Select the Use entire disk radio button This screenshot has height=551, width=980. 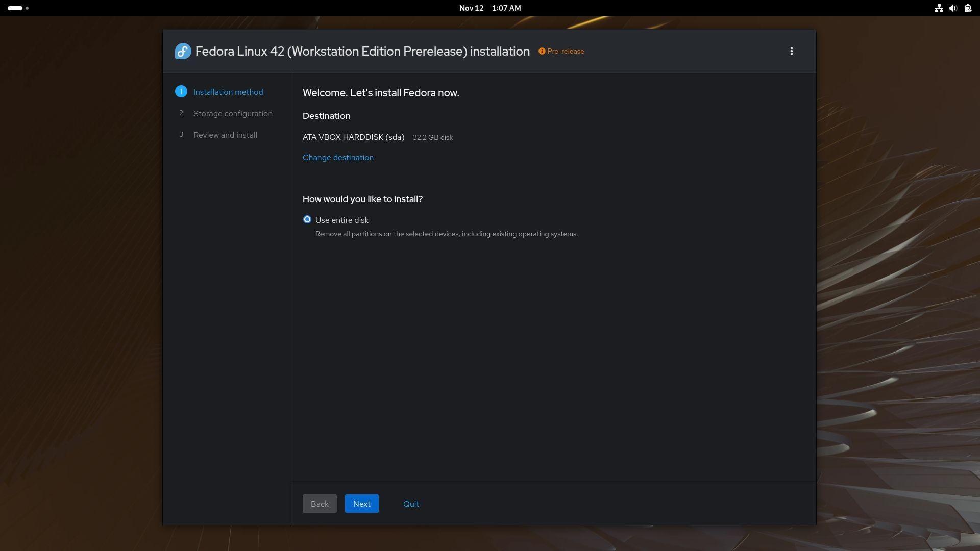[x=307, y=220]
